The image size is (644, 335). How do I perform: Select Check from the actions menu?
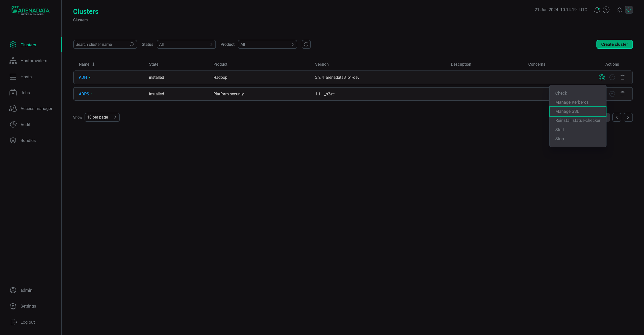pyautogui.click(x=578, y=93)
